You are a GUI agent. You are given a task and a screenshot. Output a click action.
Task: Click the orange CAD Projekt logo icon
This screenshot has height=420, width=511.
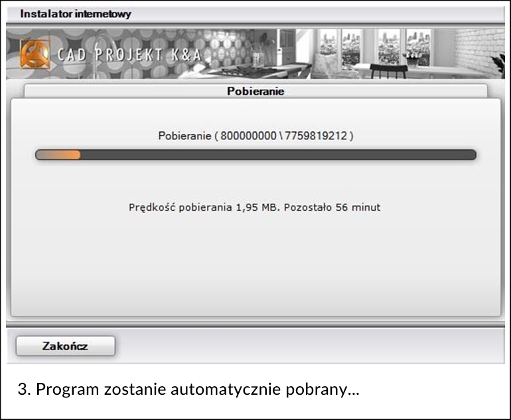click(35, 54)
